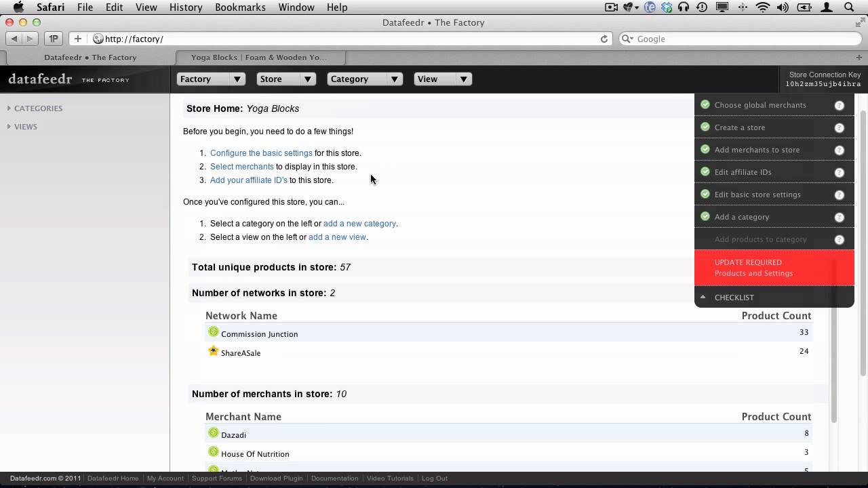868x488 pixels.
Task: Click add a new view link
Action: (x=337, y=237)
